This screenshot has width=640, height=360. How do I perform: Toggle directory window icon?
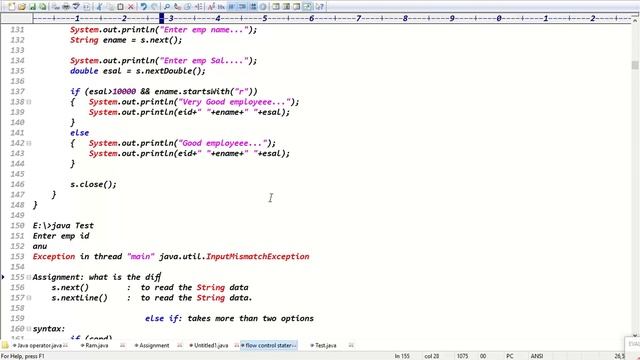pyautogui.click(x=276, y=7)
